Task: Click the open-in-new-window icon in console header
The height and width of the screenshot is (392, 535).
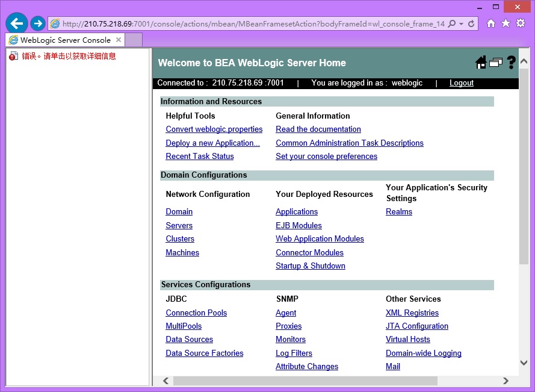Action: pyautogui.click(x=496, y=63)
